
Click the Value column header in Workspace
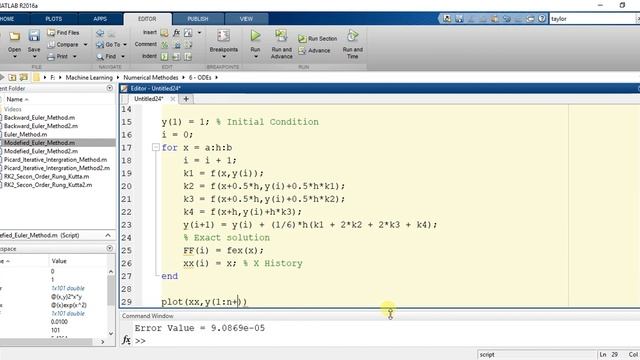59,261
